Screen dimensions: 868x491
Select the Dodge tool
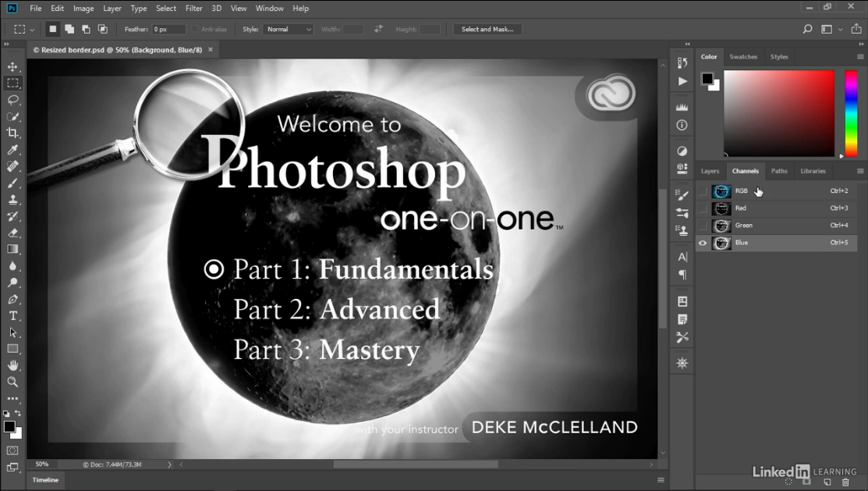click(12, 283)
